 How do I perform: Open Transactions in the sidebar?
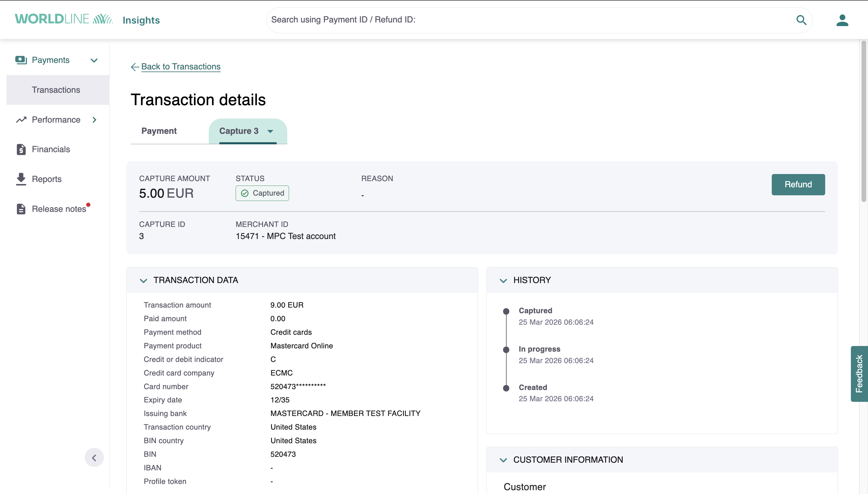(x=58, y=90)
